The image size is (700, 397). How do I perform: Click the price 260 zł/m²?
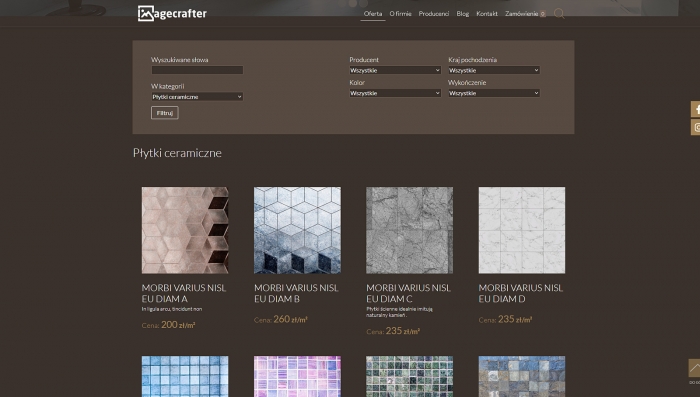coord(290,319)
